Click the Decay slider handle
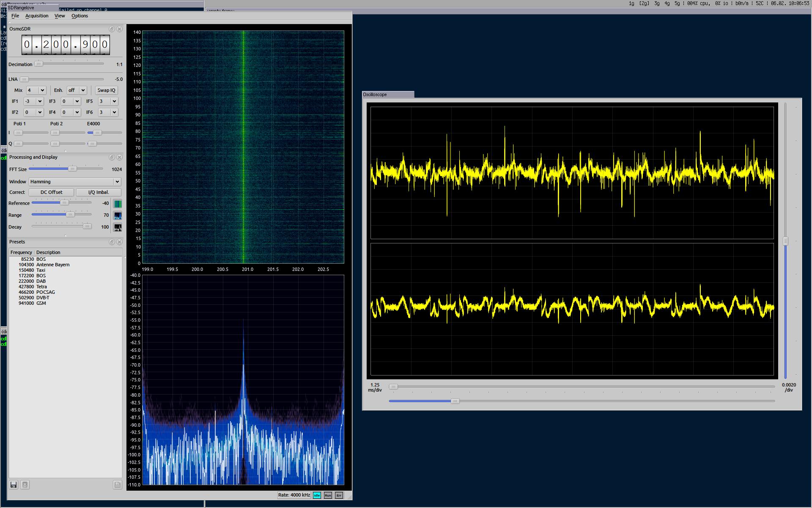 click(87, 226)
